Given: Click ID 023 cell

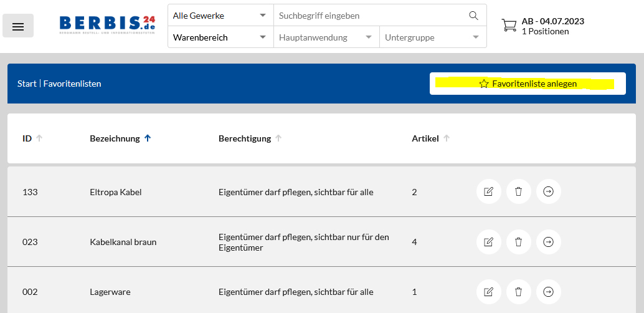Looking at the screenshot, I should click(30, 243).
